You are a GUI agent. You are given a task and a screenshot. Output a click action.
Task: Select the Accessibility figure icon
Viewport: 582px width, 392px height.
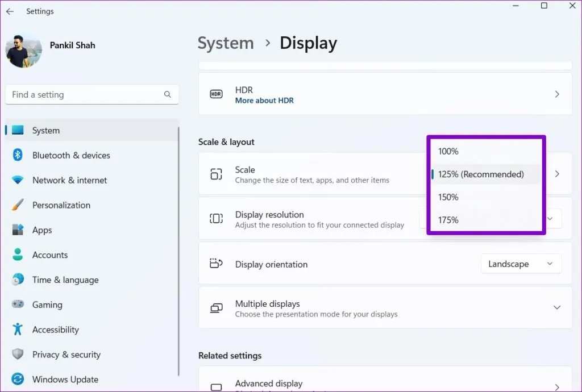[18, 330]
